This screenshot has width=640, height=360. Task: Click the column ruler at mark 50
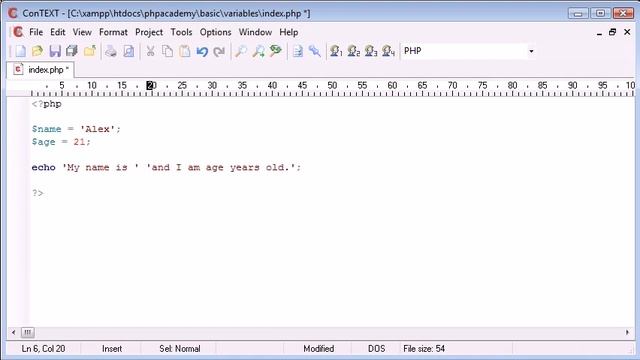click(x=332, y=86)
